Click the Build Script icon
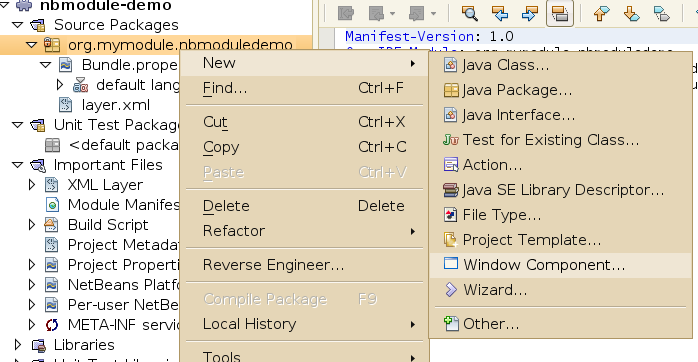The width and height of the screenshot is (698, 362). coord(51,225)
